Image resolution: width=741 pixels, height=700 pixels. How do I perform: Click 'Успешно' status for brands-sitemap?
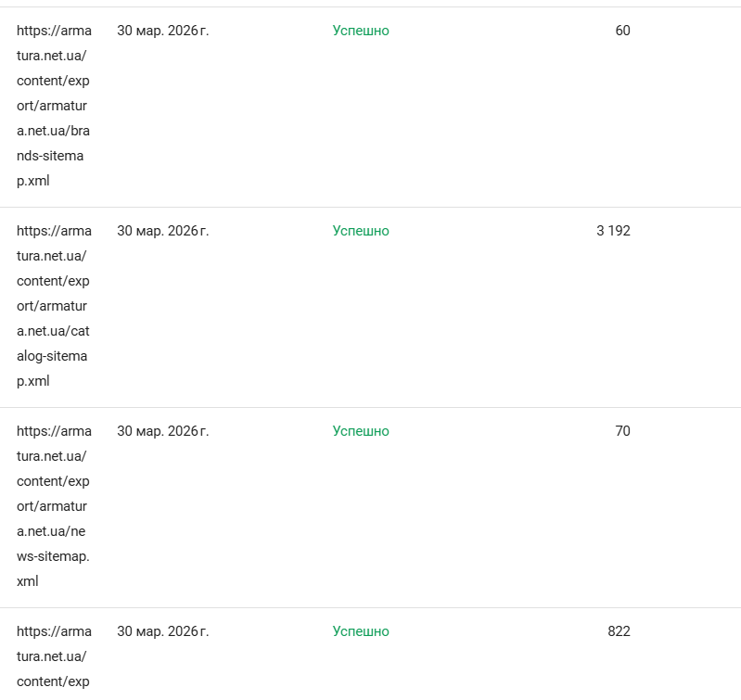pos(361,31)
